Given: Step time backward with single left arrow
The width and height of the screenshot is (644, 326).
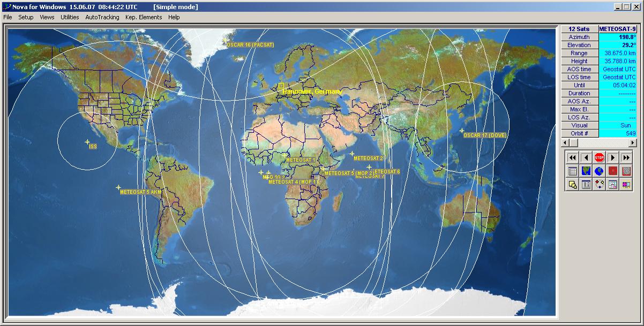Looking at the screenshot, I should (586, 157).
